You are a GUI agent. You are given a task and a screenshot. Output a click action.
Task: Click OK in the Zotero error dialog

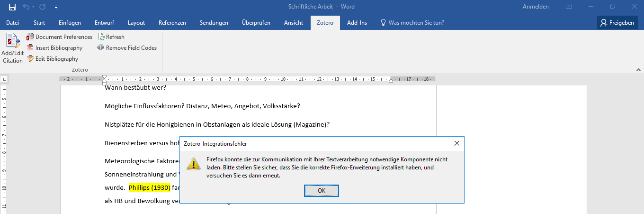322,190
